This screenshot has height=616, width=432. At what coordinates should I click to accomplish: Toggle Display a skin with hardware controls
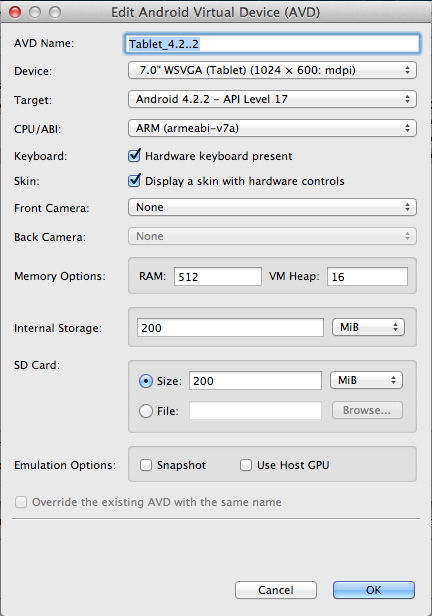click(134, 180)
